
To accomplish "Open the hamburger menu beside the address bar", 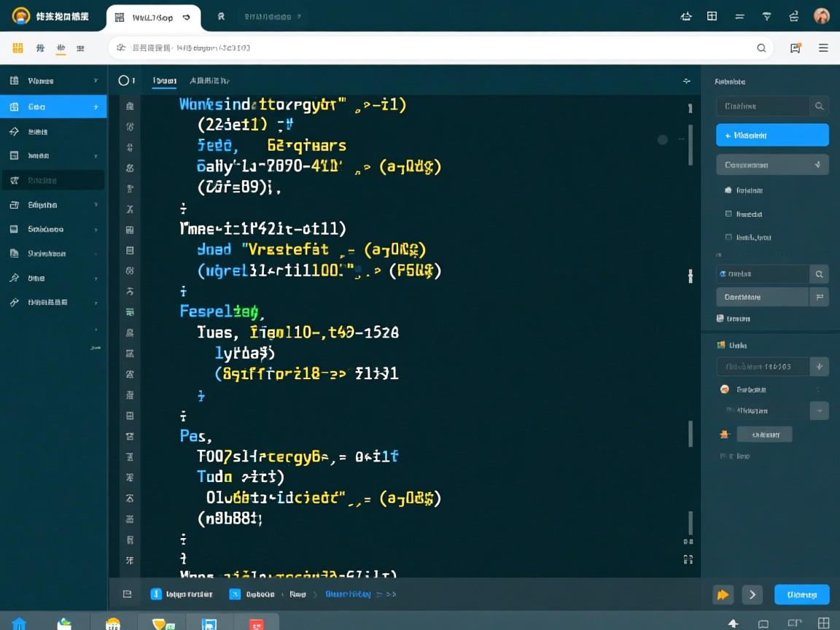I will pyautogui.click(x=823, y=48).
